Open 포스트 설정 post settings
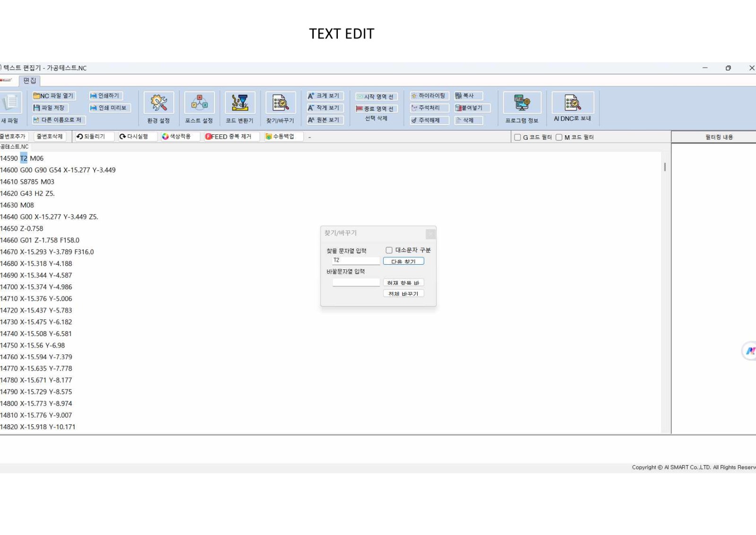 (x=199, y=108)
